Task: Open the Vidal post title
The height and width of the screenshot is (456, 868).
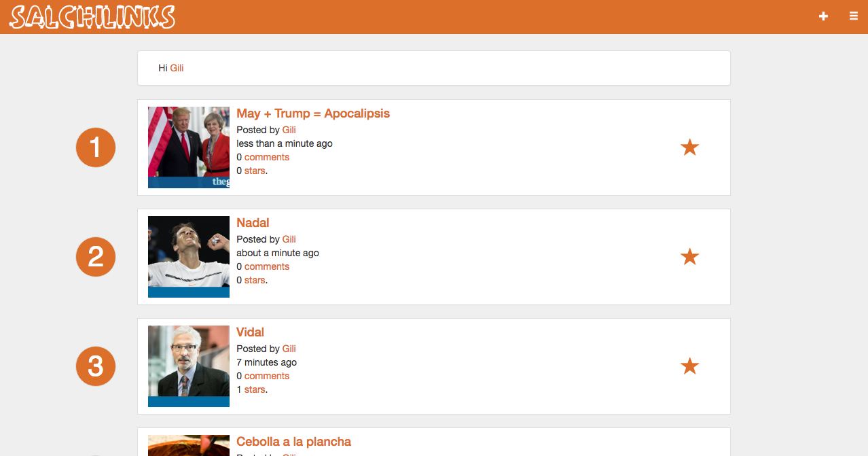Action: coord(250,332)
